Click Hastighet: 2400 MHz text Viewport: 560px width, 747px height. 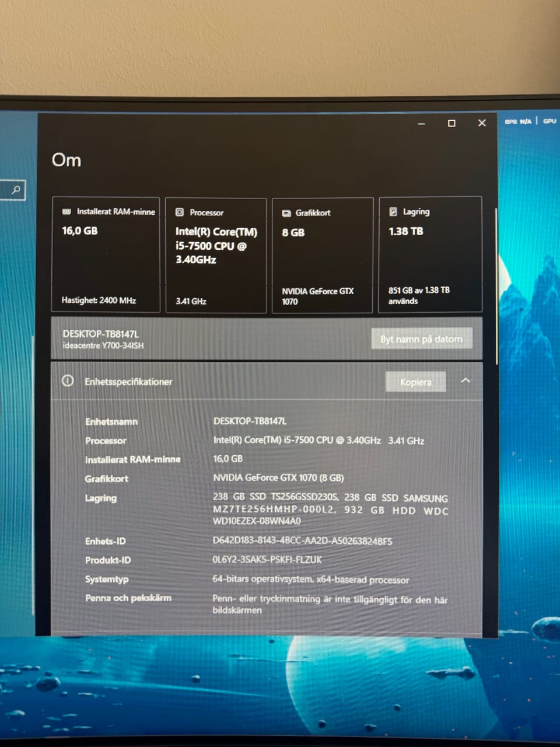point(99,300)
